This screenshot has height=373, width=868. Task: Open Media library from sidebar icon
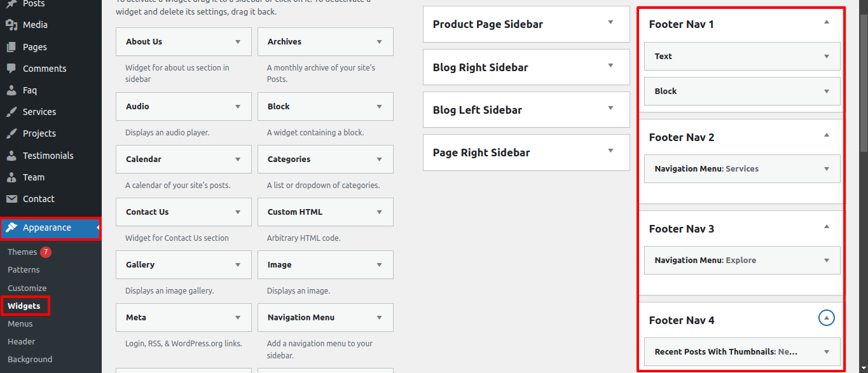11,25
